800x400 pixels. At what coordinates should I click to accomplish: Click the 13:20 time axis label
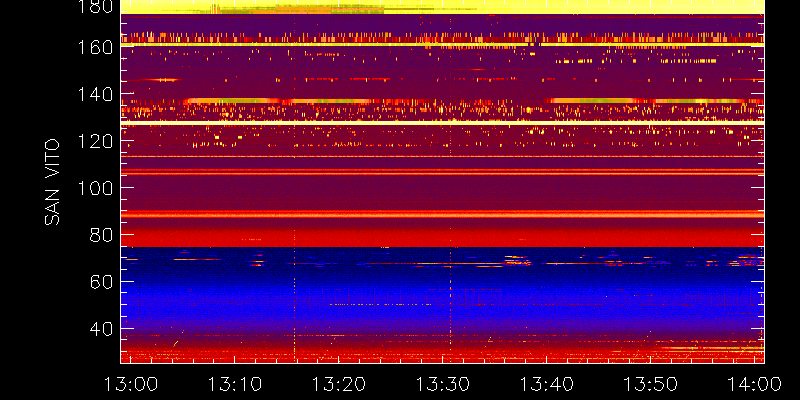339,384
